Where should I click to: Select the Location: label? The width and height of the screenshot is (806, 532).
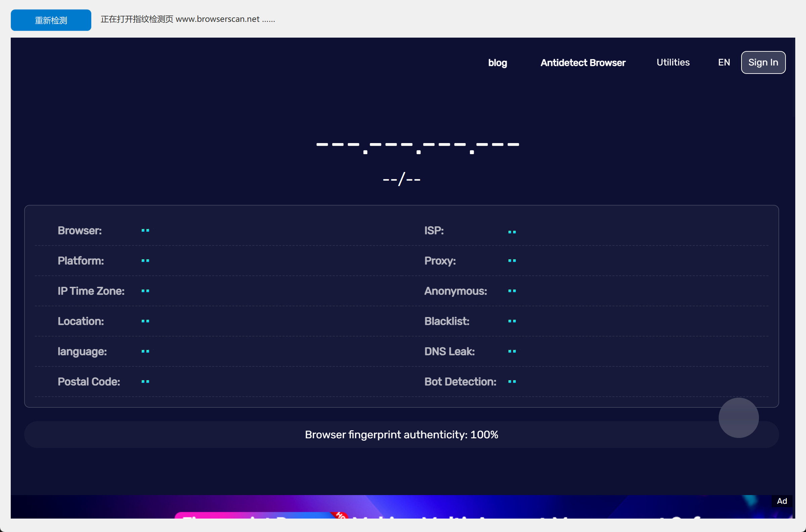pos(81,321)
